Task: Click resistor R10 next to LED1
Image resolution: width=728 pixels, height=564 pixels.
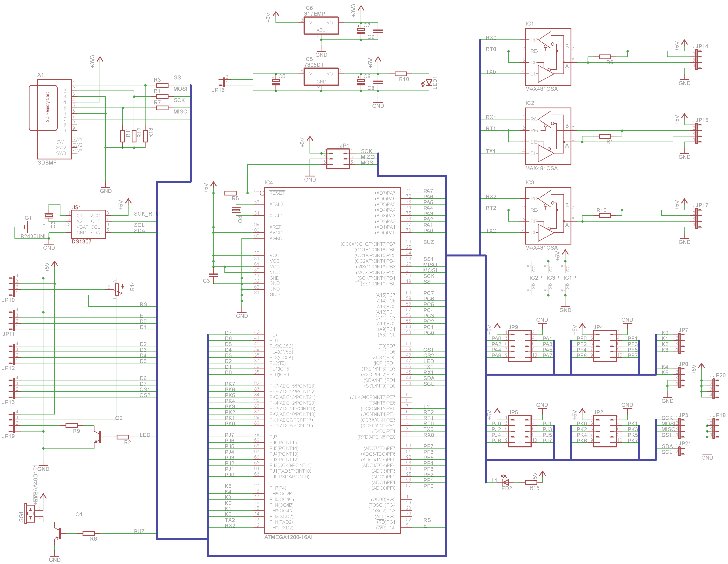Action: click(400, 74)
